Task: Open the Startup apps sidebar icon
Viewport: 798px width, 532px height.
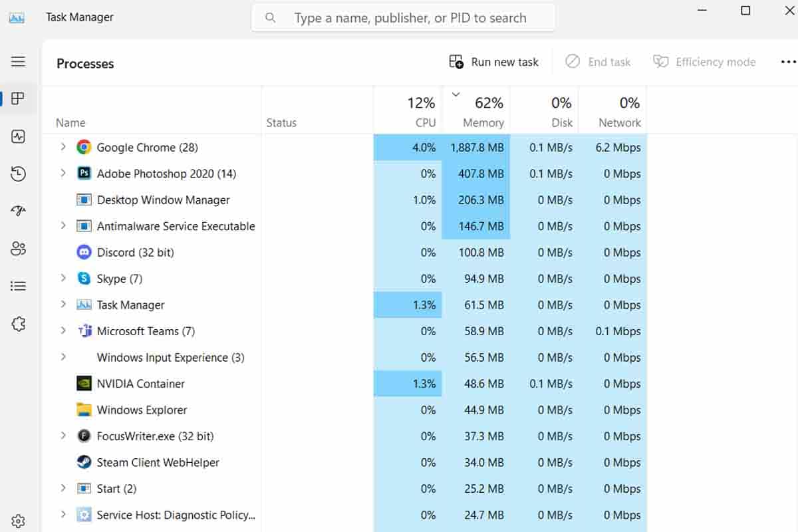Action: point(18,211)
